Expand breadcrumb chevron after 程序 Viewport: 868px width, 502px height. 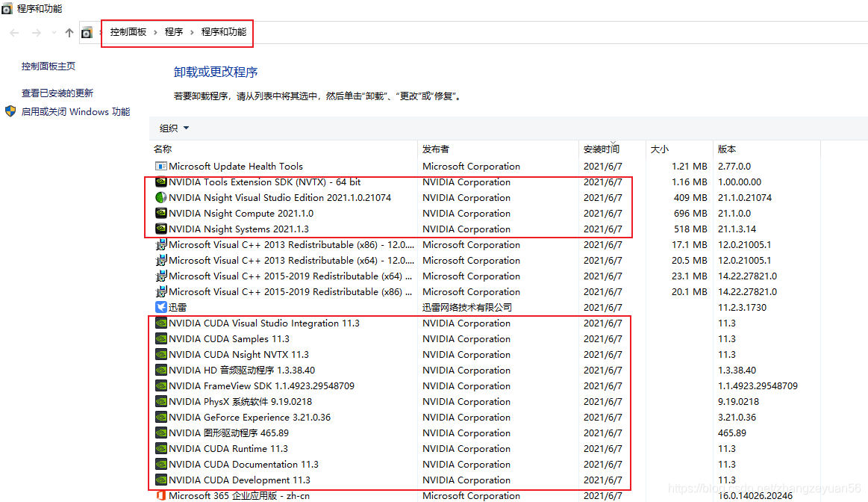(192, 32)
